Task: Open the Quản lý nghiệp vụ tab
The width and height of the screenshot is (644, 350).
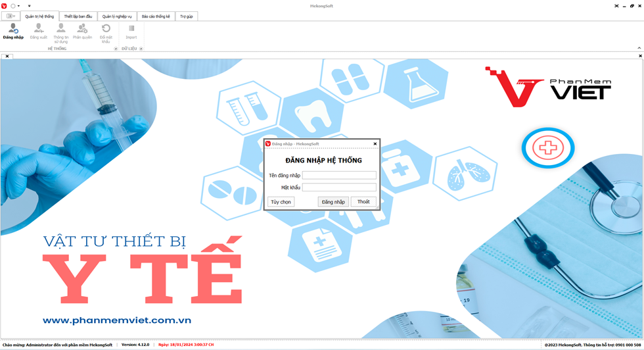Action: (117, 16)
